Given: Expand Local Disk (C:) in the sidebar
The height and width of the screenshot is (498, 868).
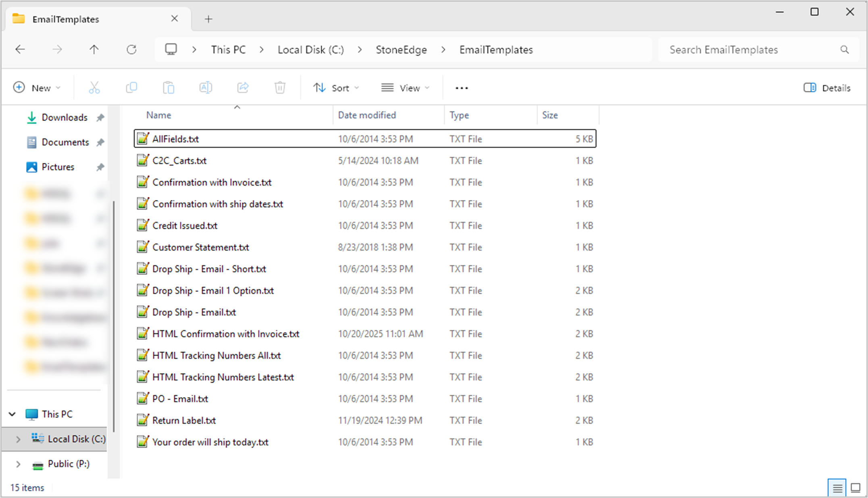Looking at the screenshot, I should 18,439.
